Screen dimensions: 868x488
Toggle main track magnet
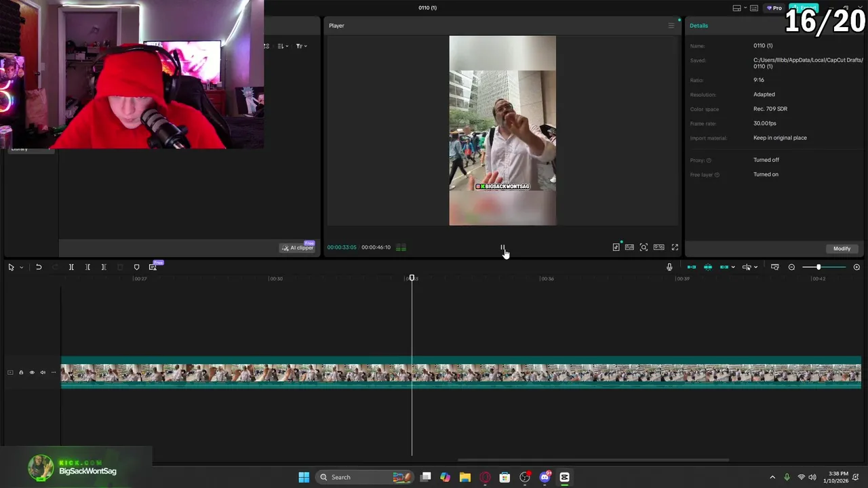pyautogui.click(x=692, y=267)
